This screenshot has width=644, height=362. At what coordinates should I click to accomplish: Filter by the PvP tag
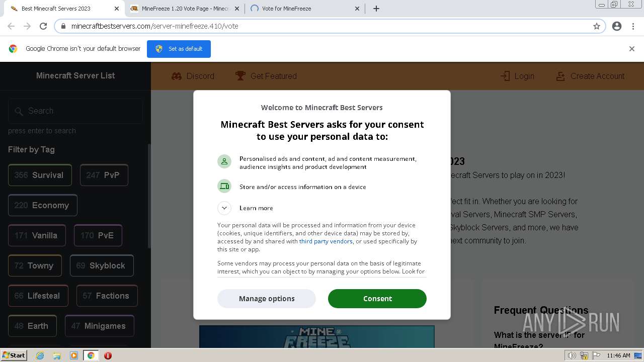(104, 175)
